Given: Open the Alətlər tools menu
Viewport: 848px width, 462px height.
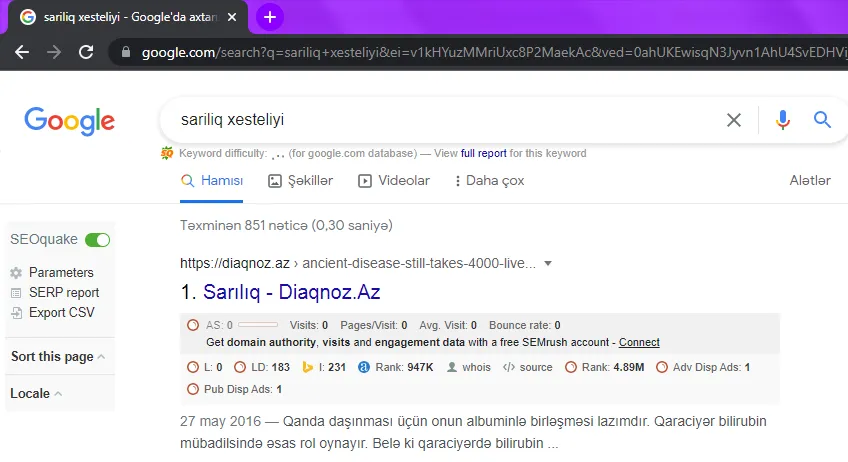Looking at the screenshot, I should tap(810, 181).
